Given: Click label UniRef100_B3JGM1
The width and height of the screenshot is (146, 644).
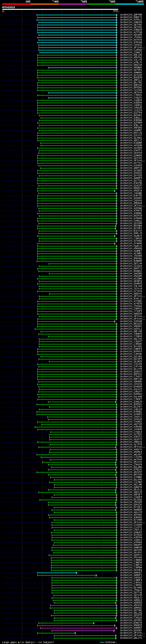Looking at the screenshot, I should 131,347.
